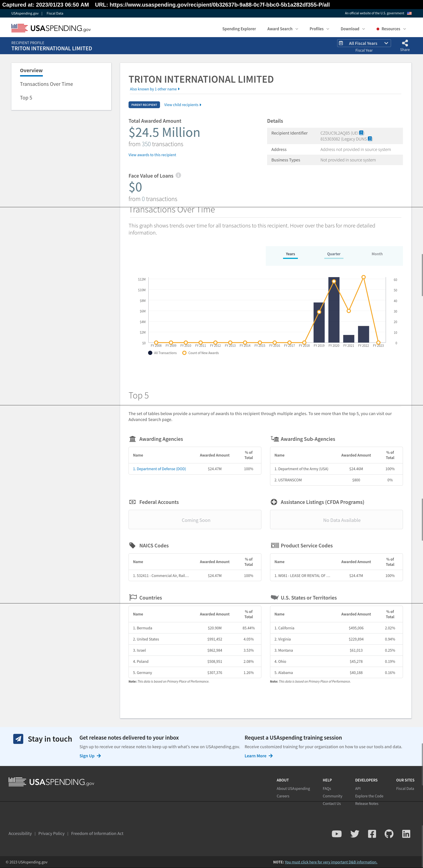Open the LinkedIn footer icon

pos(406,833)
